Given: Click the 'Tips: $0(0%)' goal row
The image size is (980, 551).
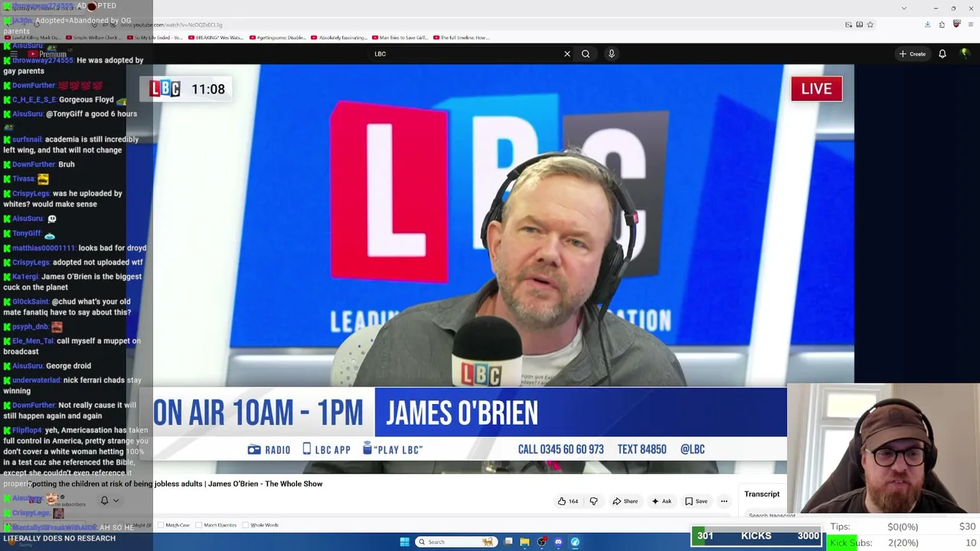Looking at the screenshot, I should pos(903,527).
